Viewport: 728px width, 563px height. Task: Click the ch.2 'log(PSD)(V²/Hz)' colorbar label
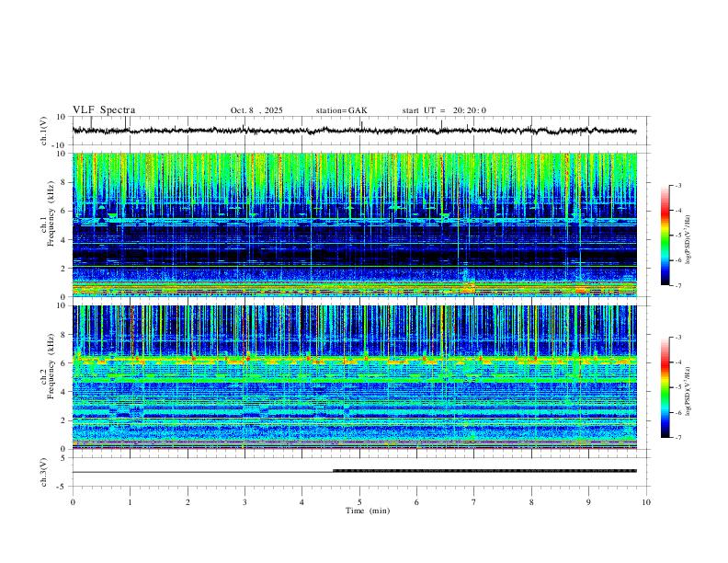coord(688,391)
